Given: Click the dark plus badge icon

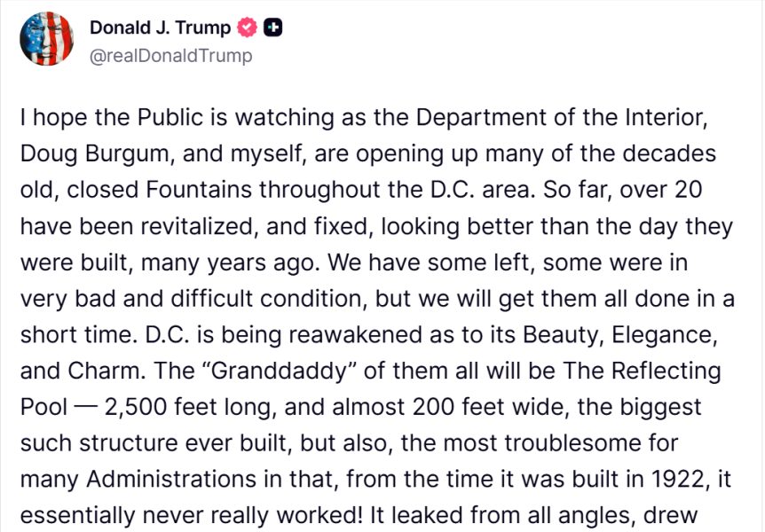Looking at the screenshot, I should (272, 27).
